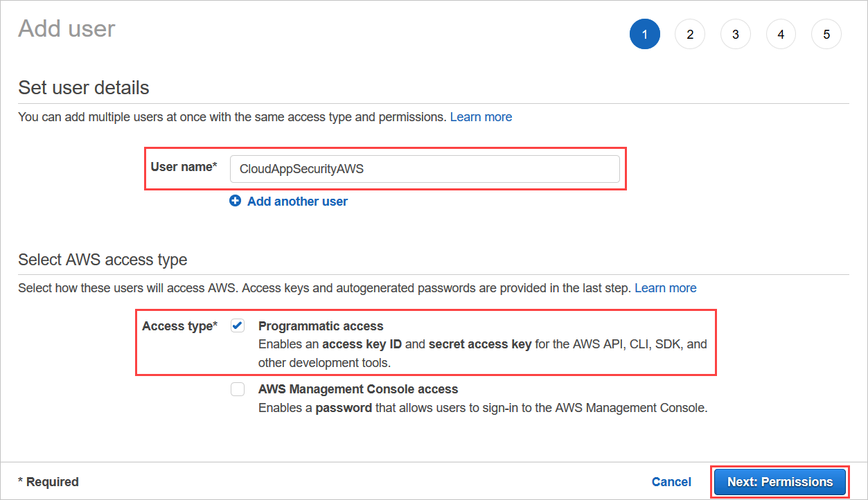Proceed with Next: Permissions
Image resolution: width=868 pixels, height=500 pixels.
(x=779, y=481)
